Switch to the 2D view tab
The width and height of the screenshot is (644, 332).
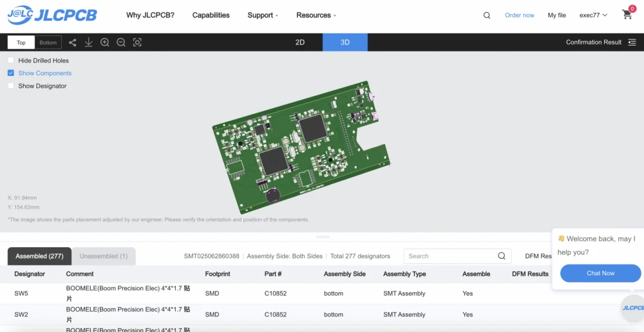tap(299, 42)
